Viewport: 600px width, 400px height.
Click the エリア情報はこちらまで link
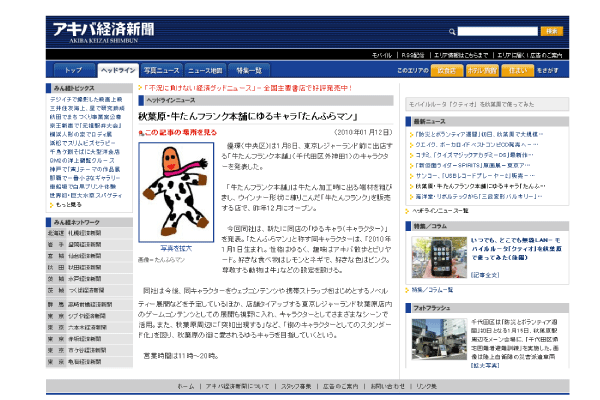[x=461, y=55]
